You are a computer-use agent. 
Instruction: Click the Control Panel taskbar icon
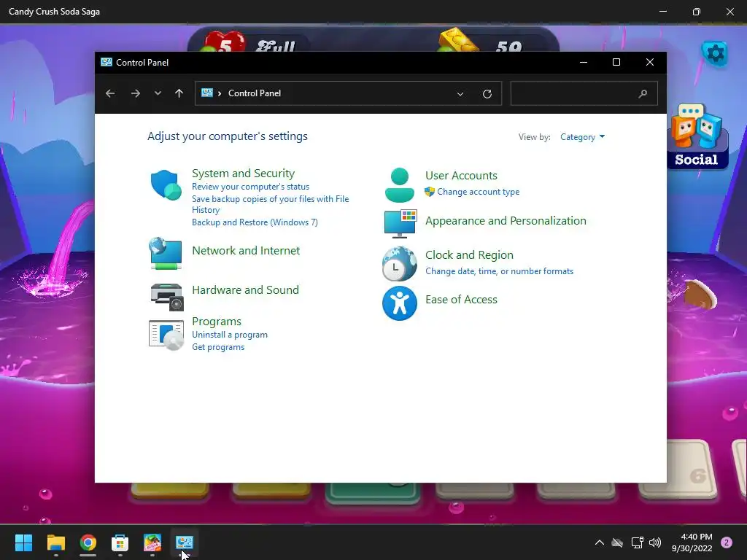click(185, 542)
